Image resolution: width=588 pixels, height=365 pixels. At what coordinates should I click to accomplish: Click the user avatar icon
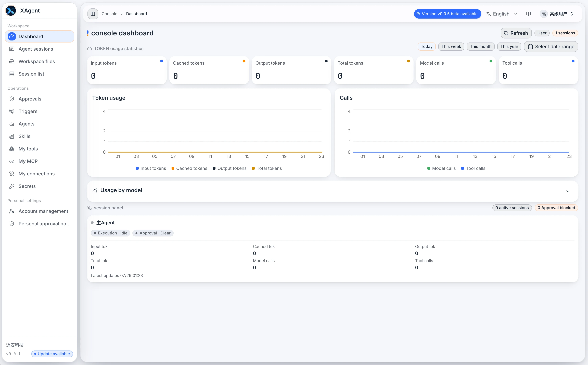click(x=544, y=14)
